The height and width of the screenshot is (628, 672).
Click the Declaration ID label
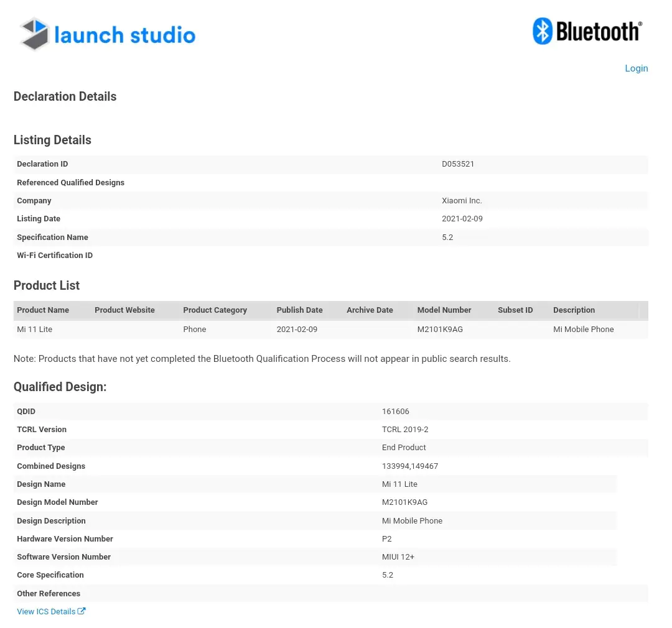42,164
